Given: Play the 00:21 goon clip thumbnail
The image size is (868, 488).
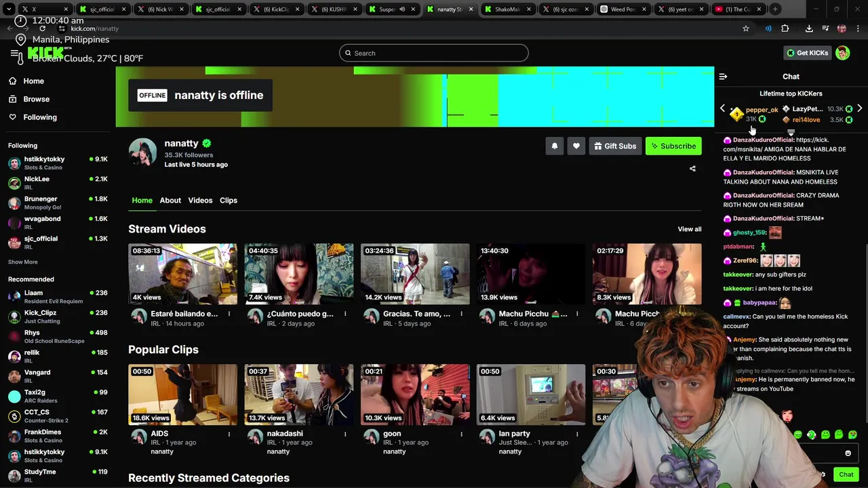Looking at the screenshot, I should pos(415,394).
